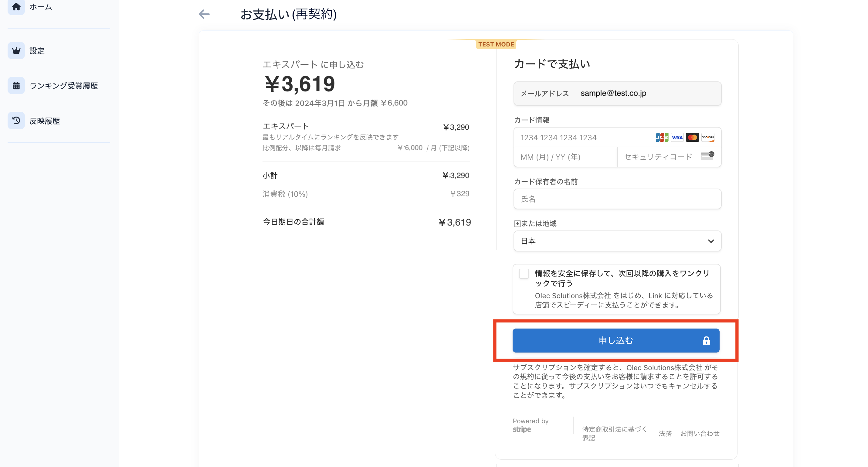Click the カードで支払い heading
Screen dimensions: 868x467
[552, 64]
